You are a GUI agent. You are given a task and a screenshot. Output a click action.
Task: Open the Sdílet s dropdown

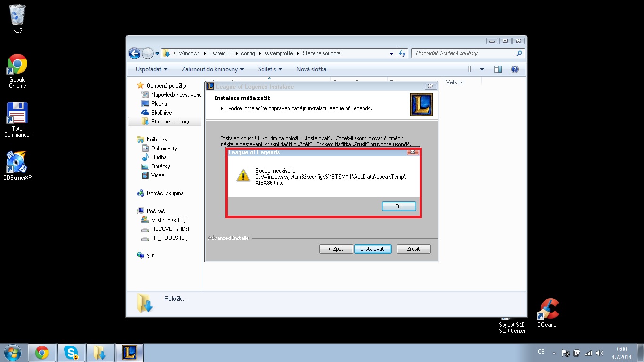[270, 69]
